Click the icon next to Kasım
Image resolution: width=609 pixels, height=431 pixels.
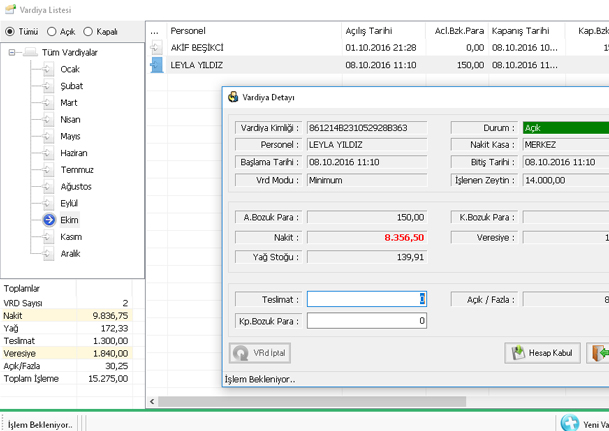[47, 237]
